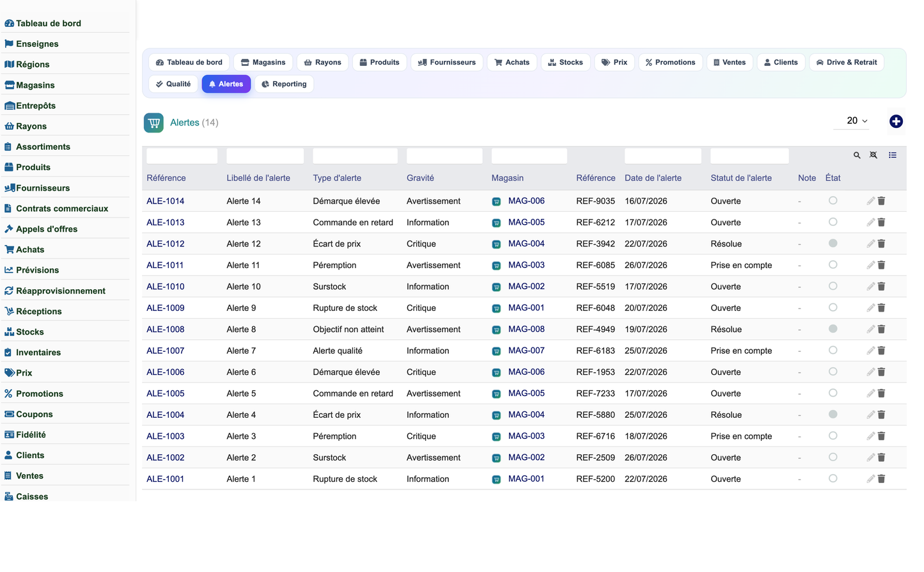This screenshot has height=572, width=924.
Task: Toggle the filled État radio for ALE-1004
Action: [833, 414]
